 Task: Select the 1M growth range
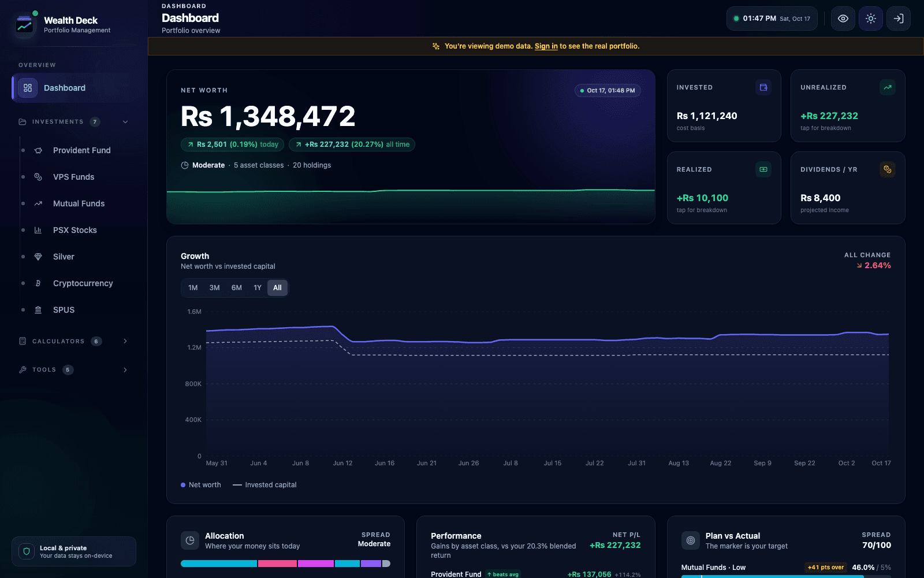coord(193,288)
